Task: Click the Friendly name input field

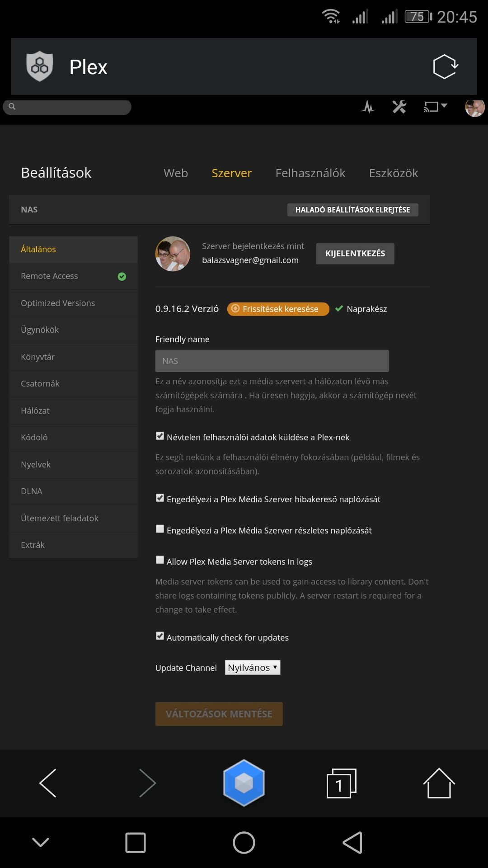Action: [x=272, y=361]
